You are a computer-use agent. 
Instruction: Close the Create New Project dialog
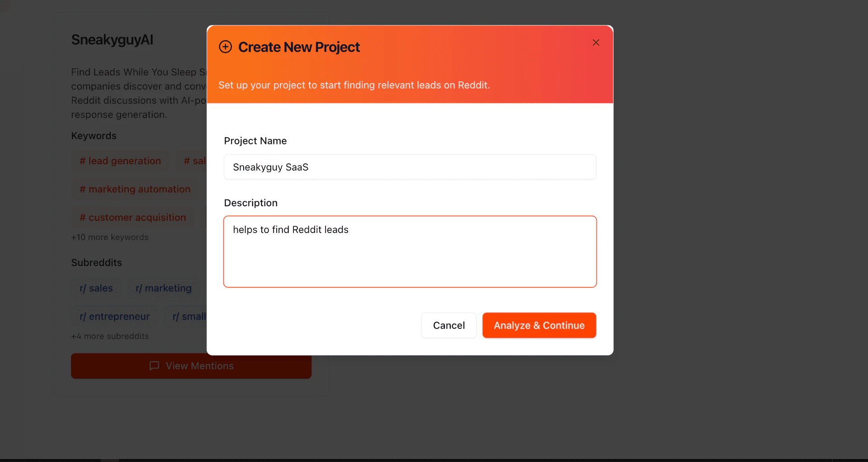596,43
